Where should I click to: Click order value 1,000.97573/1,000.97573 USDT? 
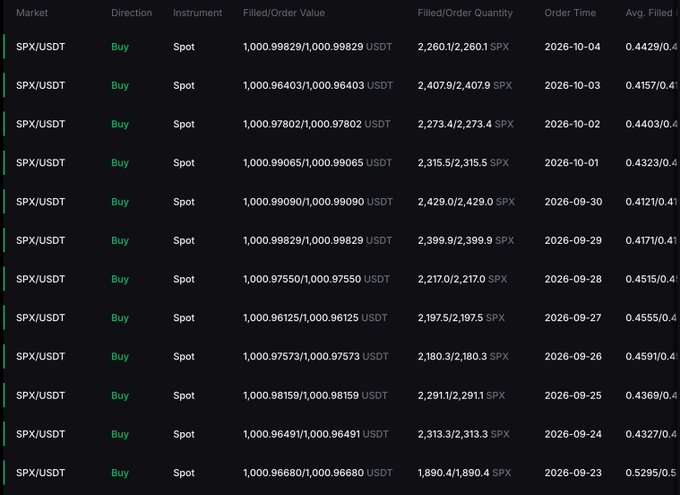coord(316,356)
